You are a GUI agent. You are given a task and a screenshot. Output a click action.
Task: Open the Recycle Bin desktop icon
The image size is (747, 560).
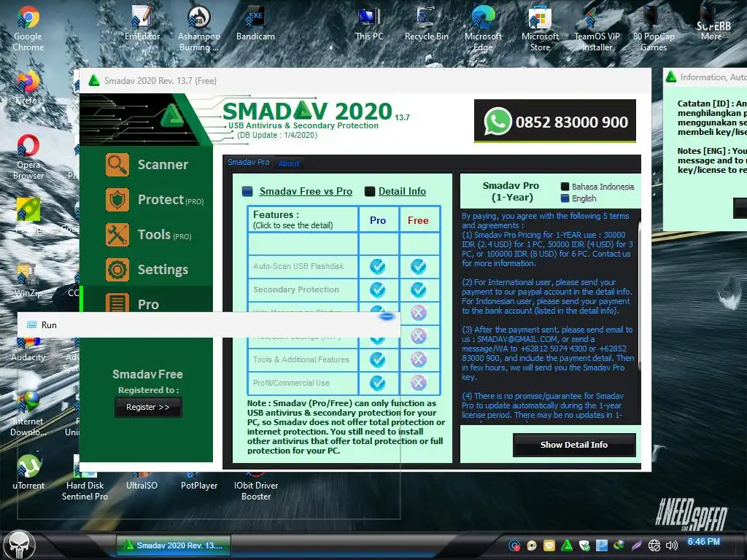(x=426, y=24)
